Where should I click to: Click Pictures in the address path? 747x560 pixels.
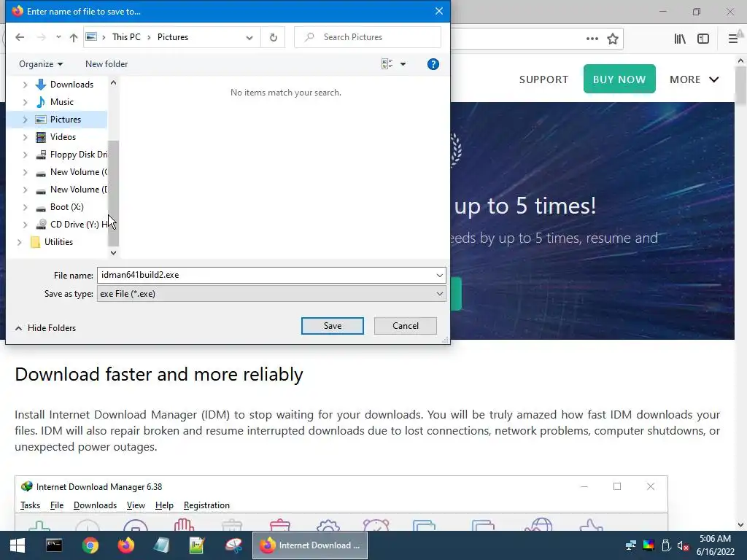coord(172,37)
